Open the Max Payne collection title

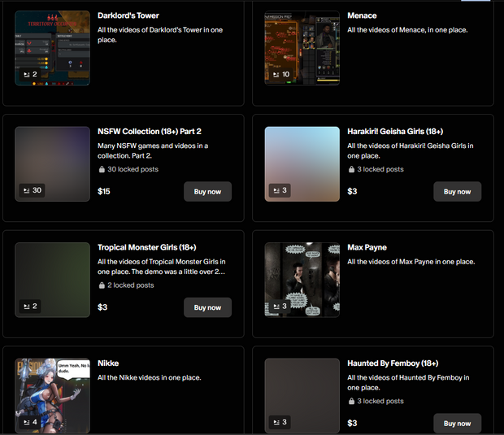[x=367, y=247]
